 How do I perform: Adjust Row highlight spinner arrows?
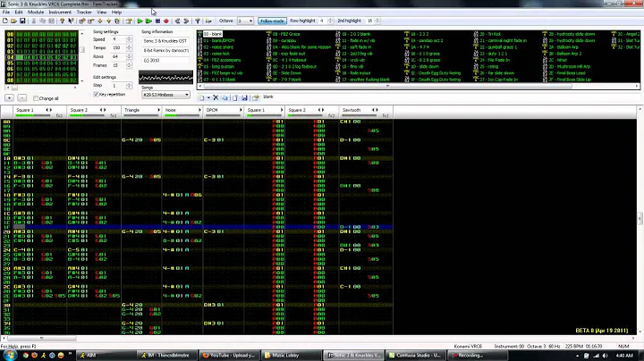[x=330, y=21]
